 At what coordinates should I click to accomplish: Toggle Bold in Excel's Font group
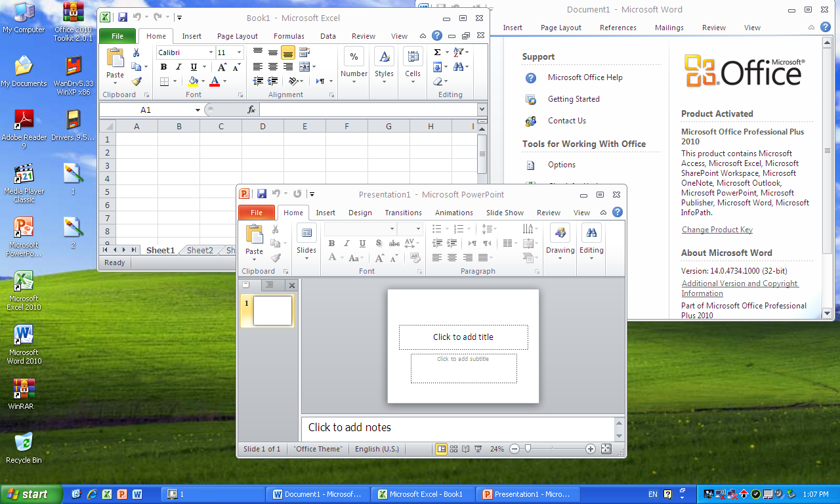(x=163, y=67)
